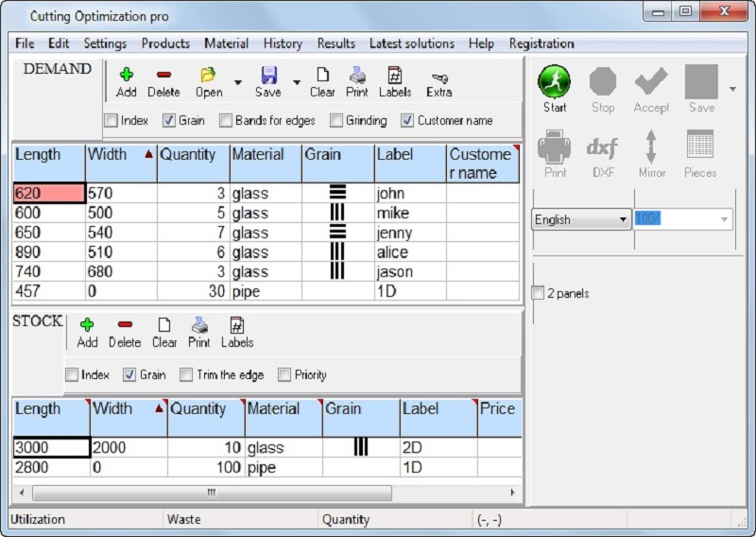
Task: Print the Demand list via the Print icon
Action: coord(357,75)
